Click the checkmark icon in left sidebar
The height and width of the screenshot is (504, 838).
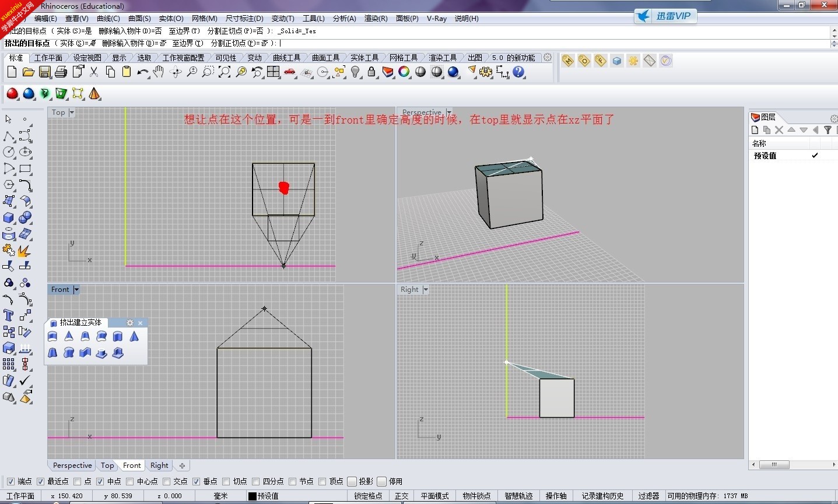tap(25, 380)
